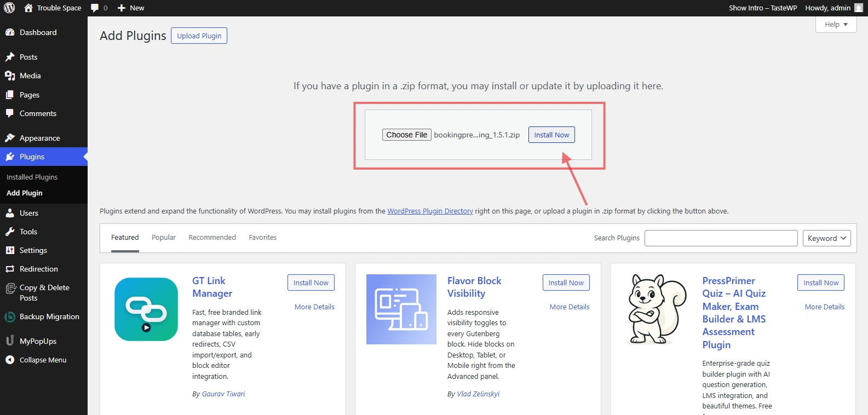This screenshot has height=415, width=868.
Task: View More Details for Flavor Block Visibility
Action: [570, 307]
